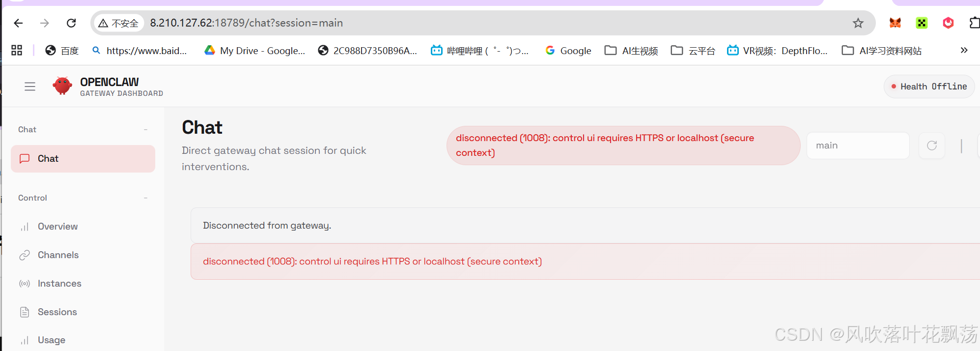
Task: Click the OpenClaw red mascot logo
Action: click(62, 86)
